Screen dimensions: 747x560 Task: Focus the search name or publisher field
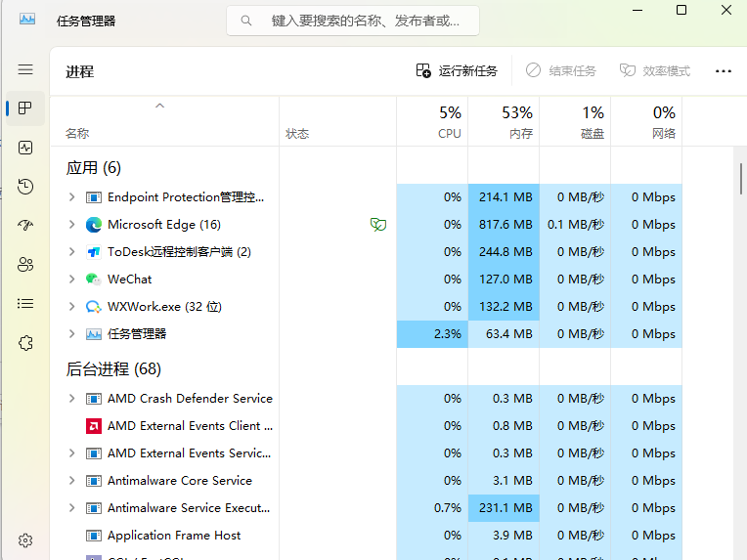click(353, 21)
